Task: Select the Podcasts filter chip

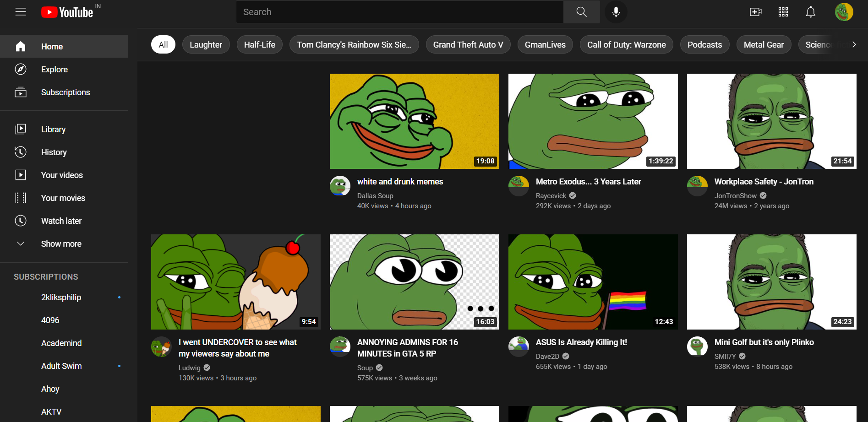Action: [704, 44]
